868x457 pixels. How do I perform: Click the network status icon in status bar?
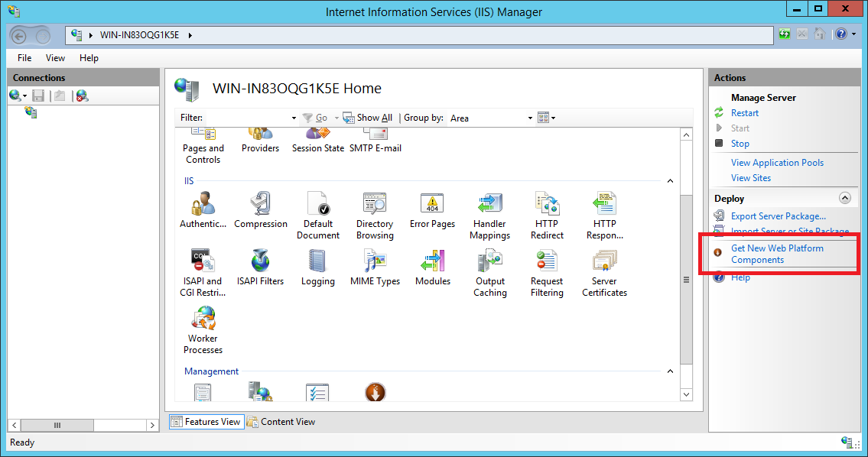click(847, 442)
